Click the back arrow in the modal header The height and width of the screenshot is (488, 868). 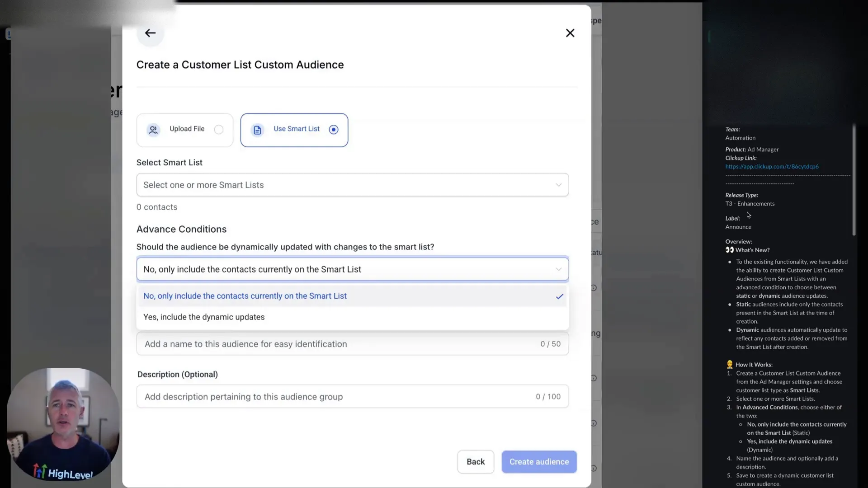coord(150,33)
